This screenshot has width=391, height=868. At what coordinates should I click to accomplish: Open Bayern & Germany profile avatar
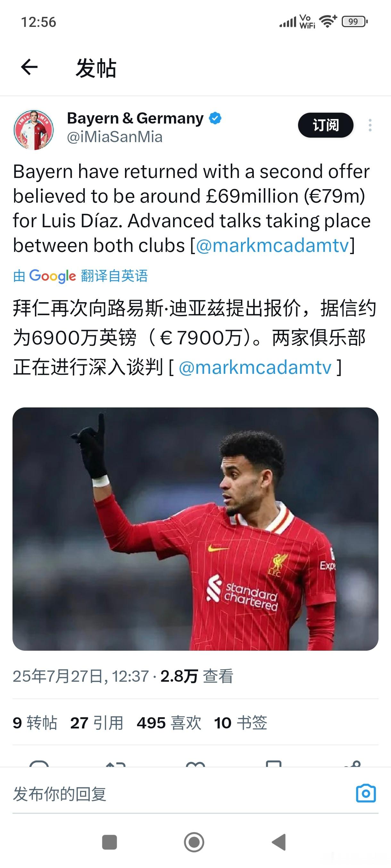(x=34, y=130)
